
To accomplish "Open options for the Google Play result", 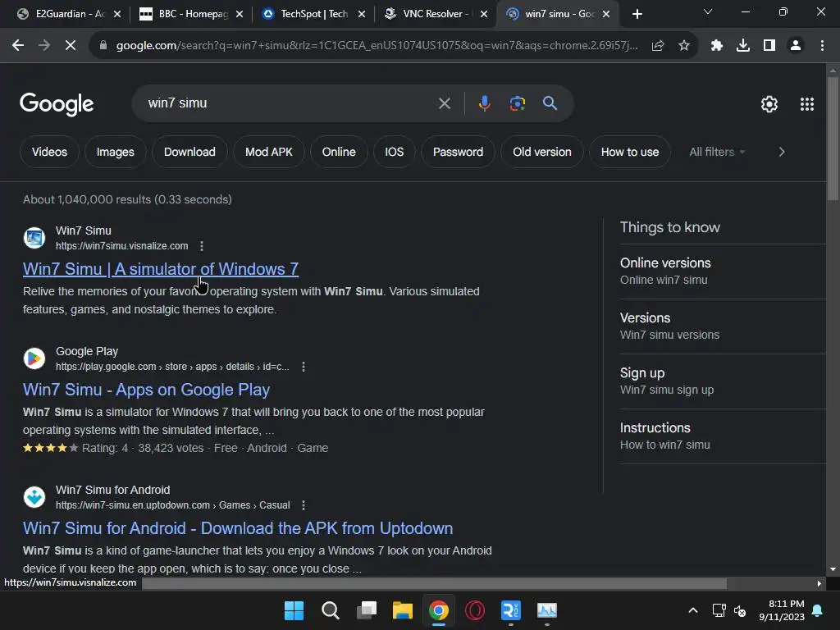I will click(x=304, y=367).
